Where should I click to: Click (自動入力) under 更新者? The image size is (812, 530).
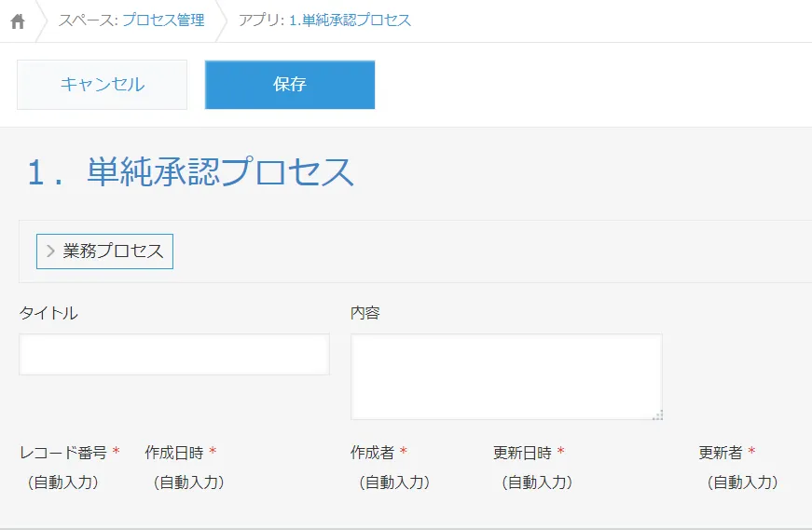[x=743, y=482]
